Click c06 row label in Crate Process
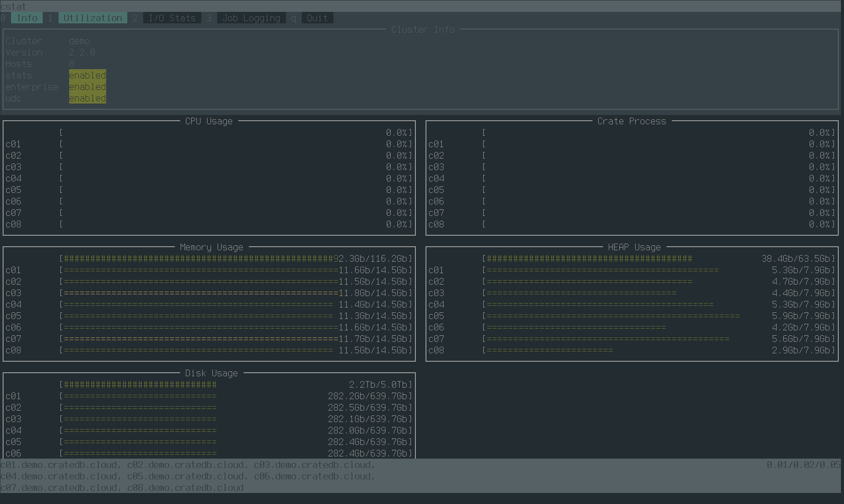The height and width of the screenshot is (504, 844). (436, 201)
